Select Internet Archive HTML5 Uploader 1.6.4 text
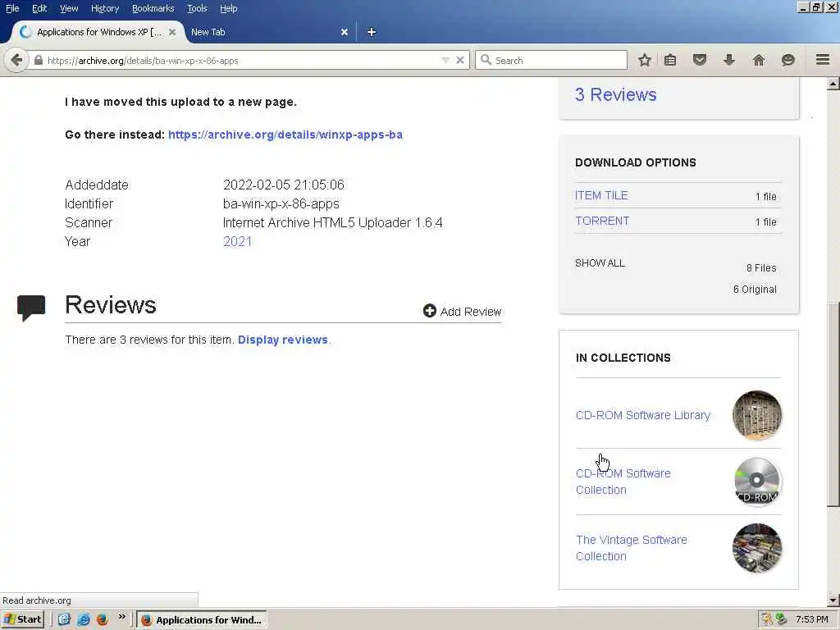 point(333,222)
